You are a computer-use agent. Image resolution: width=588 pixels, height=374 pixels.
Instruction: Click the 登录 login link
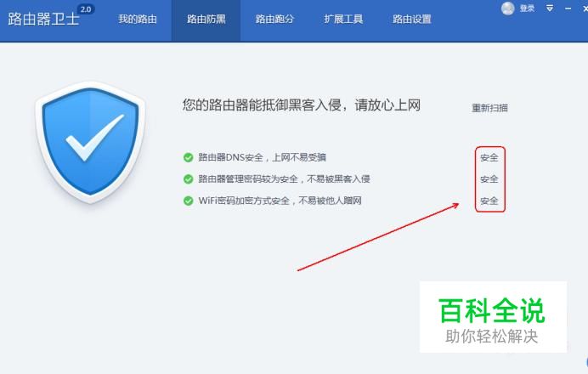pyautogui.click(x=527, y=8)
